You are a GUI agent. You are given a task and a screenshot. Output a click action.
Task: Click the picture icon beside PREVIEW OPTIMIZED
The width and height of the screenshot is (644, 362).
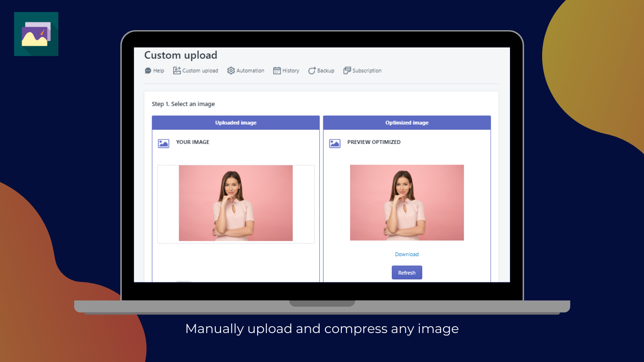coord(335,144)
